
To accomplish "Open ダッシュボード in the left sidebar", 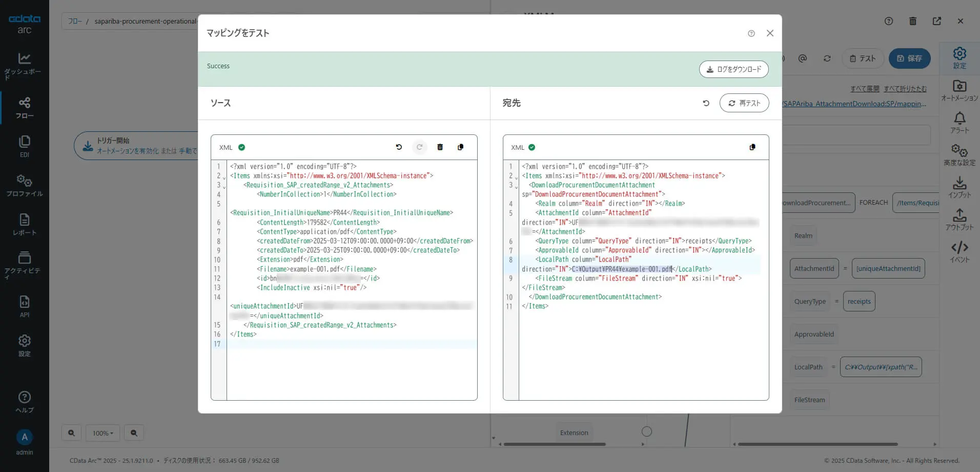I will click(24, 66).
